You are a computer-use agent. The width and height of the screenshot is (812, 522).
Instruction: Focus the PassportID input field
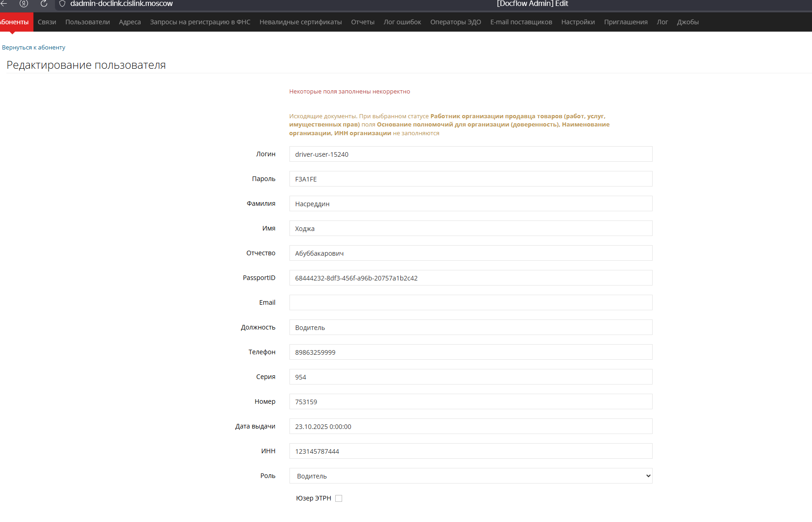click(x=471, y=278)
